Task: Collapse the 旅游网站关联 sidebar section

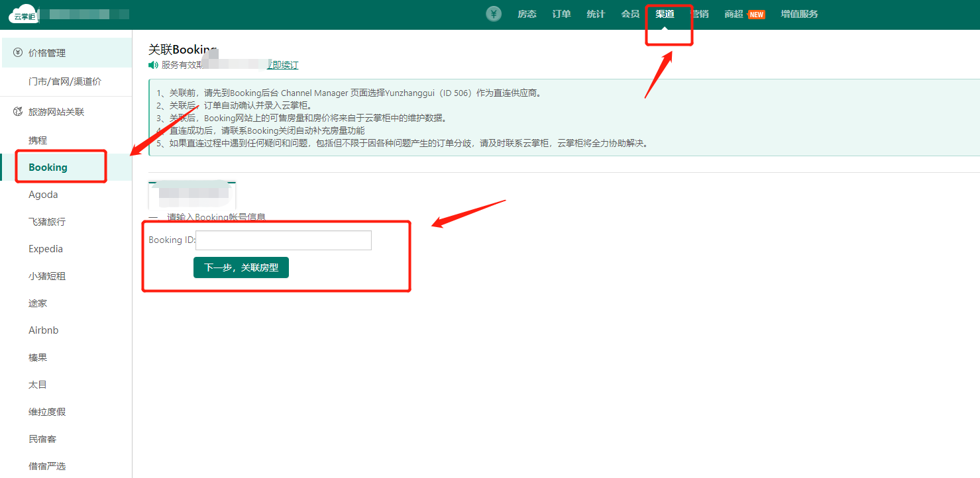Action: [x=56, y=112]
